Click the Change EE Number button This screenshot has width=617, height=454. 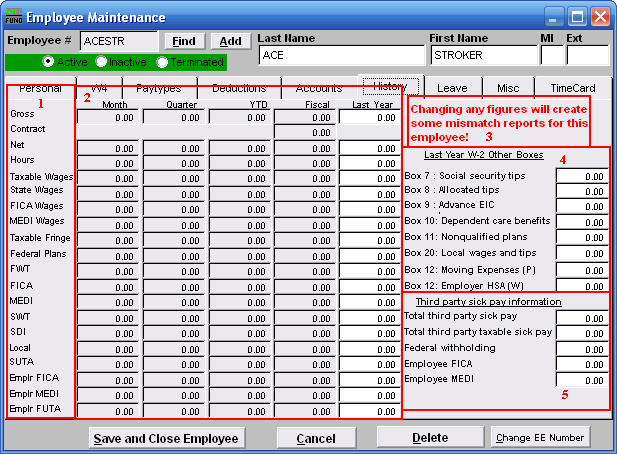tap(540, 438)
